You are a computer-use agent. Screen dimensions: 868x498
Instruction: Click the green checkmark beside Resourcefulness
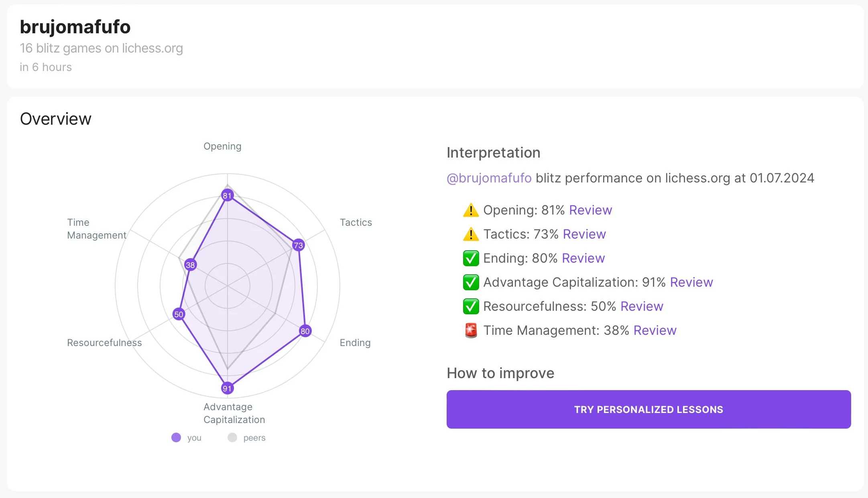(x=471, y=306)
